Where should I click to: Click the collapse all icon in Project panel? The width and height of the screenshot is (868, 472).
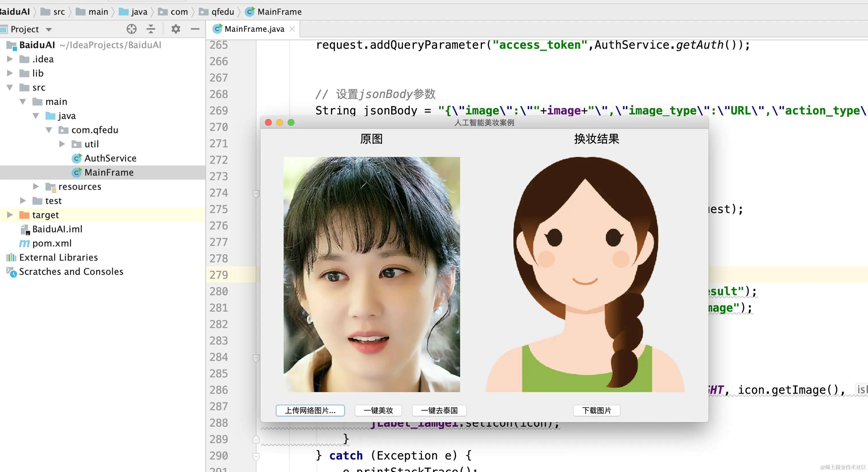pyautogui.click(x=151, y=29)
